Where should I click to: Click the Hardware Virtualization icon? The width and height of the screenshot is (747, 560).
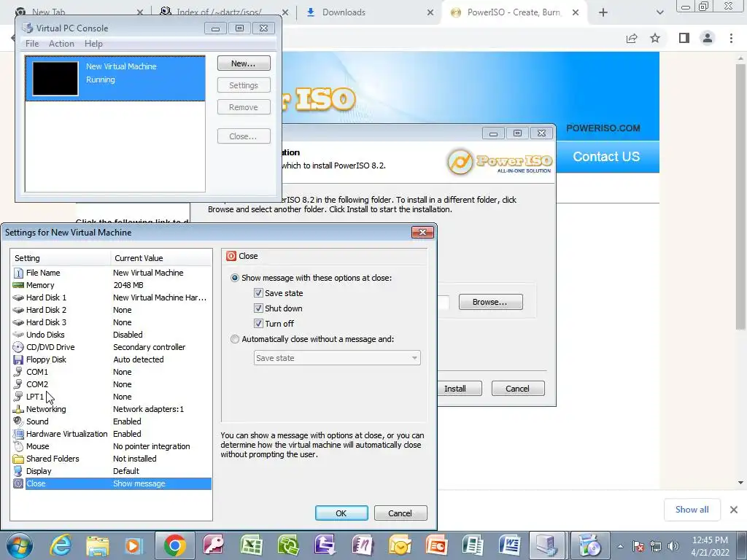click(x=18, y=434)
